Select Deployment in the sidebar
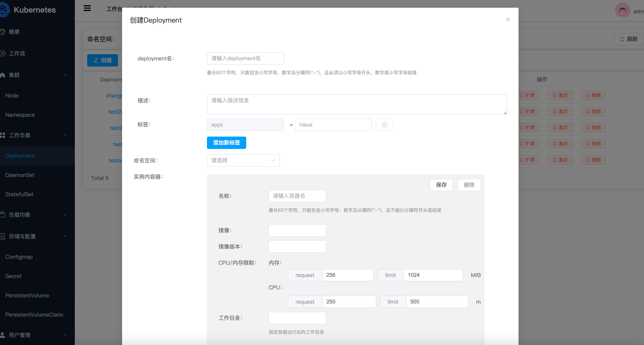This screenshot has height=345, width=644. pyautogui.click(x=37, y=156)
